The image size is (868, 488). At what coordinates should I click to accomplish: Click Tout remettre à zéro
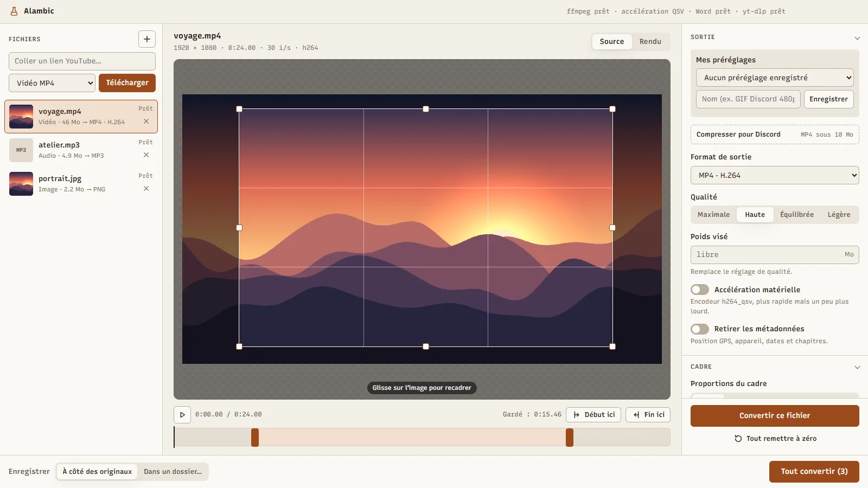coord(775,439)
